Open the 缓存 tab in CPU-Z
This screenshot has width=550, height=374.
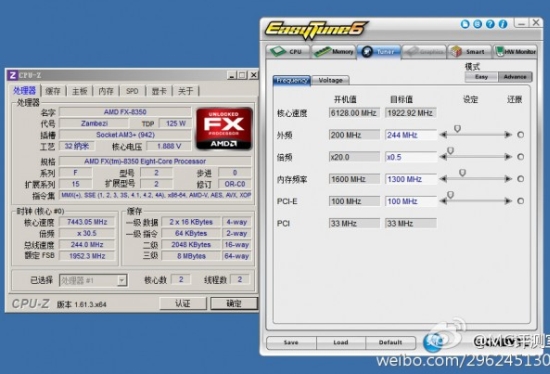tap(53, 91)
